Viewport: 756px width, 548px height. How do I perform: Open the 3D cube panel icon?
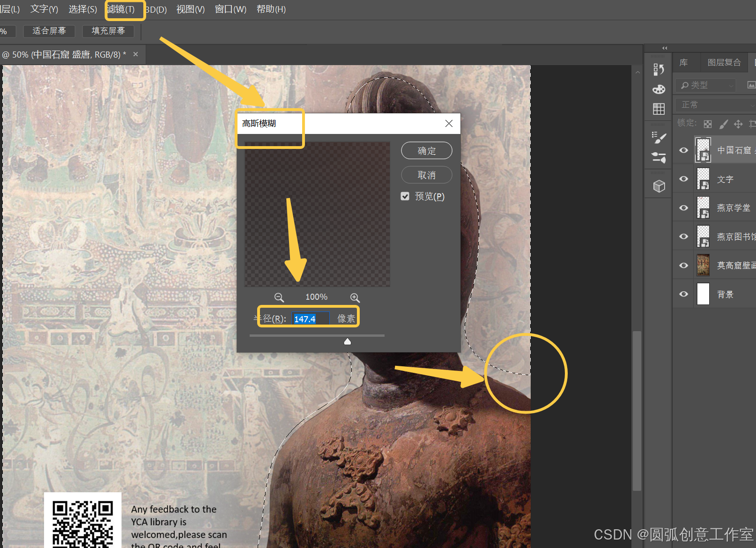(x=659, y=186)
